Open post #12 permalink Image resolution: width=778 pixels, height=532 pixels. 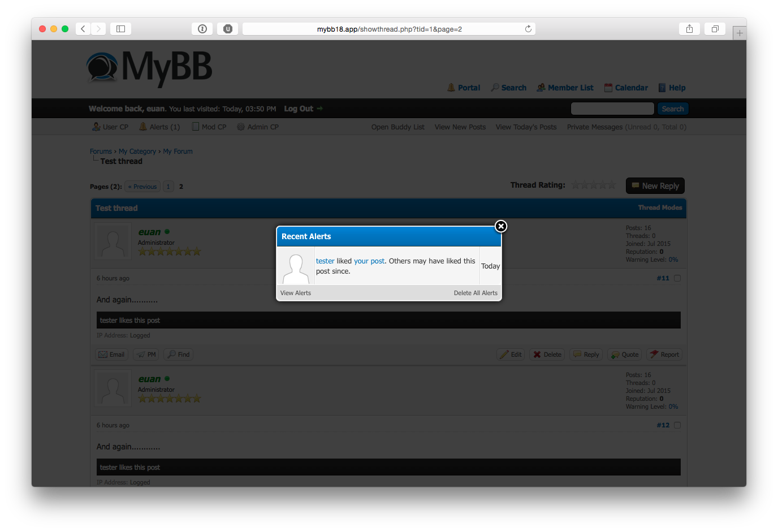coord(663,425)
